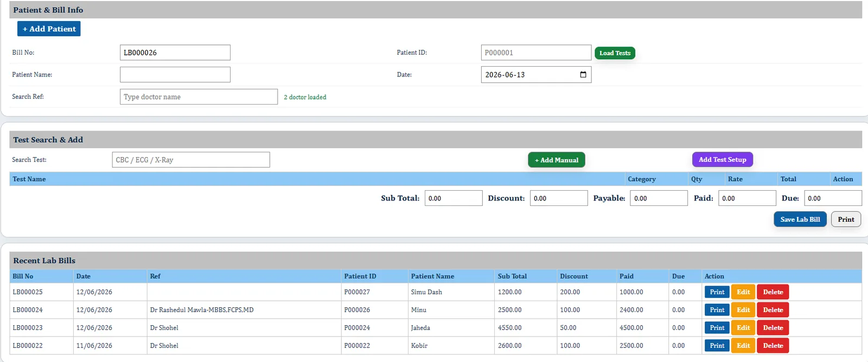Click the Paid amount field

tap(747, 198)
